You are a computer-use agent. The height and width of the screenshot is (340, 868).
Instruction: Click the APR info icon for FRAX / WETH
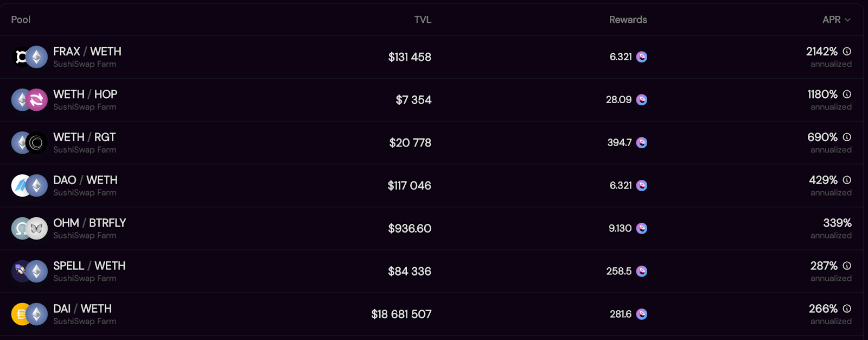[847, 52]
